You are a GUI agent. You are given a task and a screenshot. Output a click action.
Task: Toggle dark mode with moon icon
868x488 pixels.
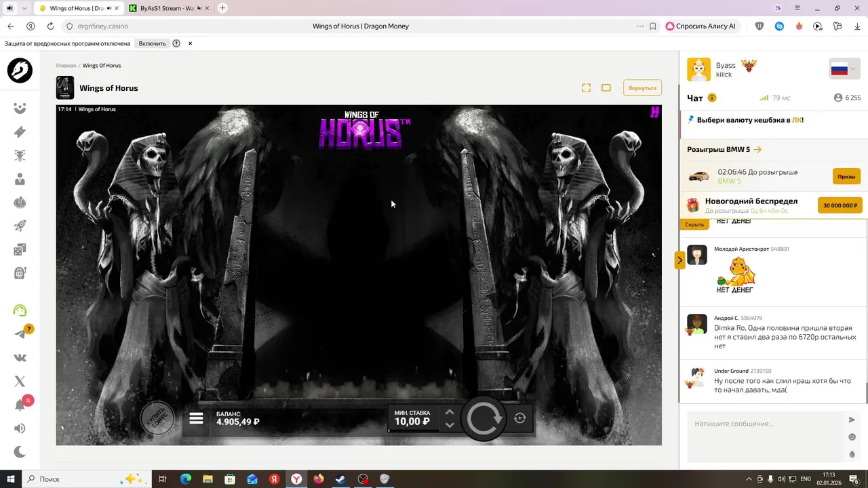(20, 451)
